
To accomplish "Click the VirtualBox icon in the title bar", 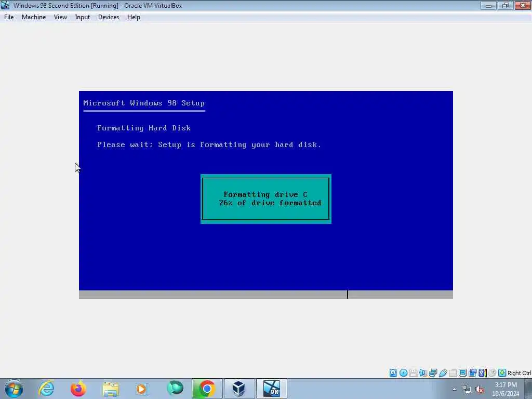I will 5,5.
